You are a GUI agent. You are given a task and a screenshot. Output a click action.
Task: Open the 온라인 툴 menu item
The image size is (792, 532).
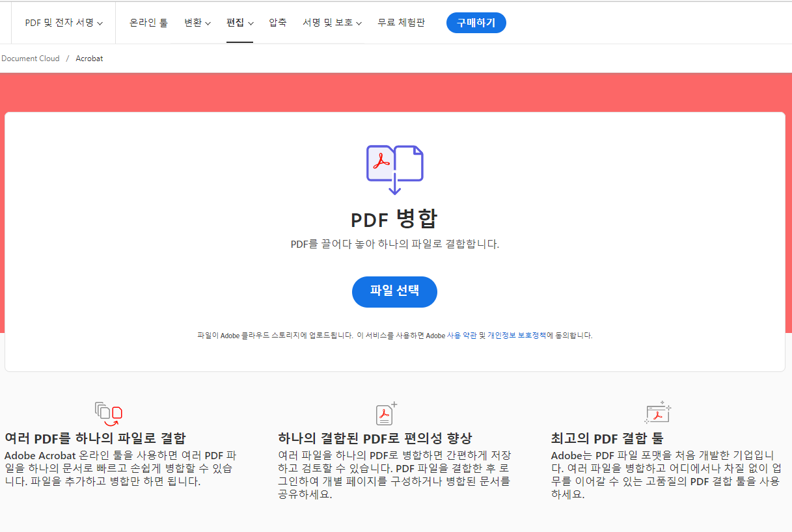(148, 23)
